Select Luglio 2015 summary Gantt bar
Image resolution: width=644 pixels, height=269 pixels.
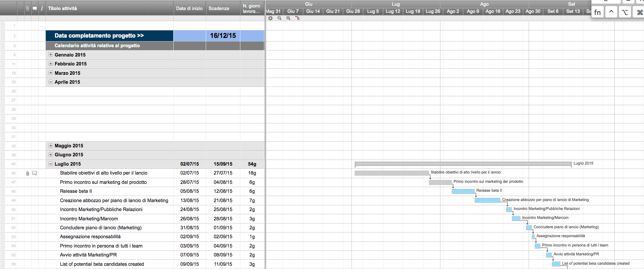[x=463, y=164]
